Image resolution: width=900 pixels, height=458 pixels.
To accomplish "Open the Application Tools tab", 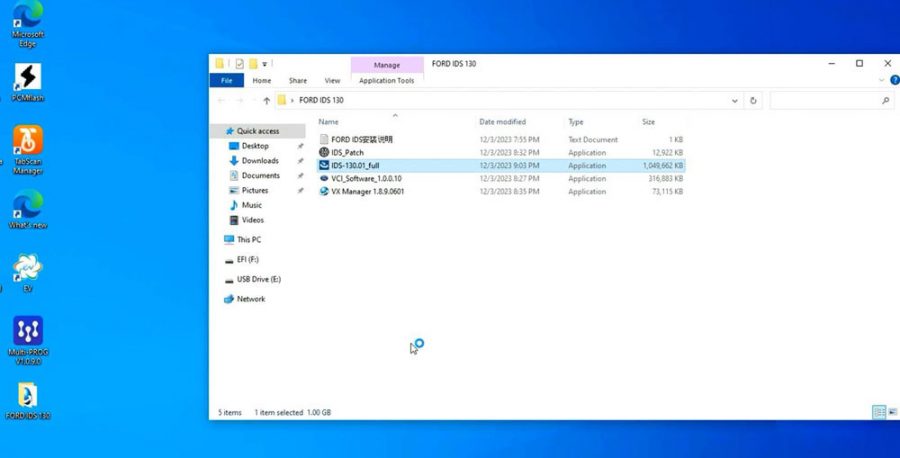I will [x=386, y=80].
